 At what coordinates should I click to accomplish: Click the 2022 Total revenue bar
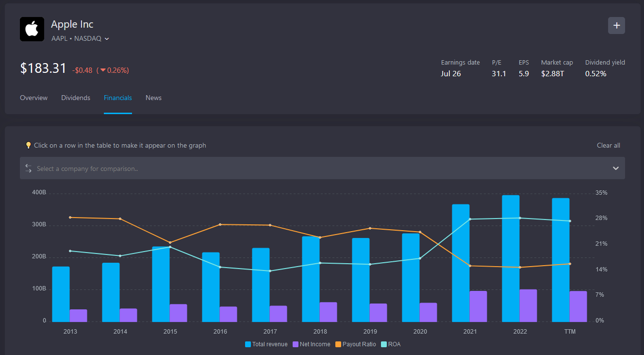pos(511,258)
